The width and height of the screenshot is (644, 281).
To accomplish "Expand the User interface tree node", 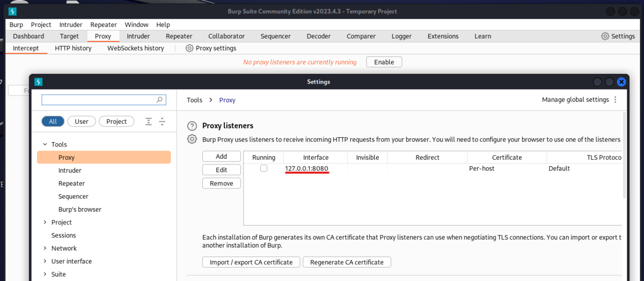I will click(45, 261).
